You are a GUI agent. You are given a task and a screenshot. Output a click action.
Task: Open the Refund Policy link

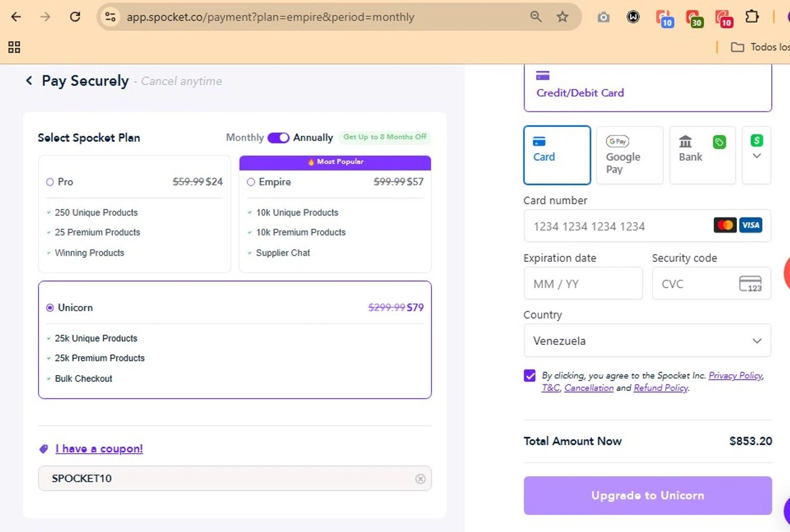pos(661,388)
